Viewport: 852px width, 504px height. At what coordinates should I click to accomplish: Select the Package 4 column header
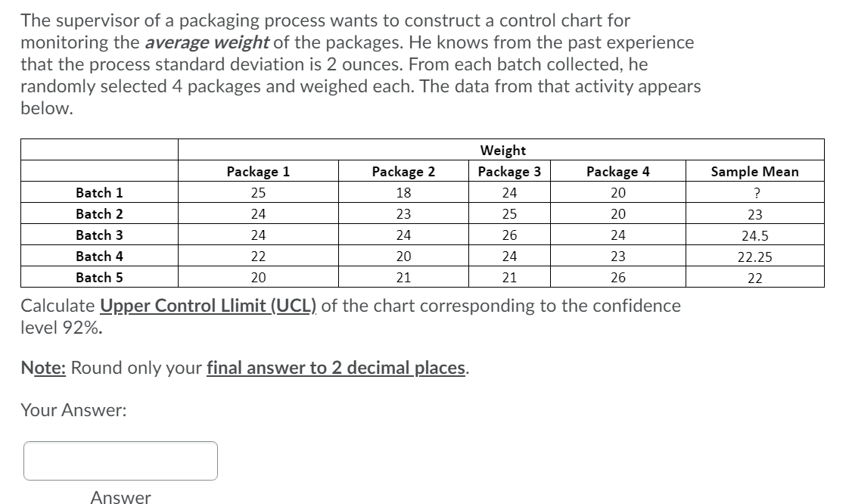tap(618, 171)
